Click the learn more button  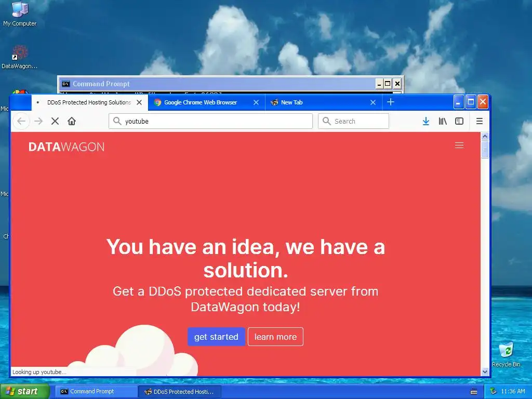[275, 337]
